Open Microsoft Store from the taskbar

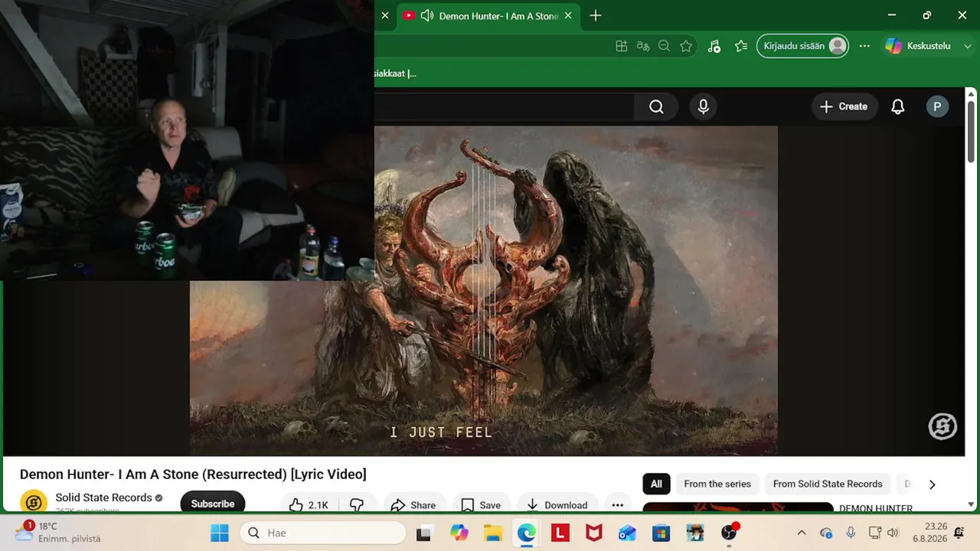tap(661, 533)
